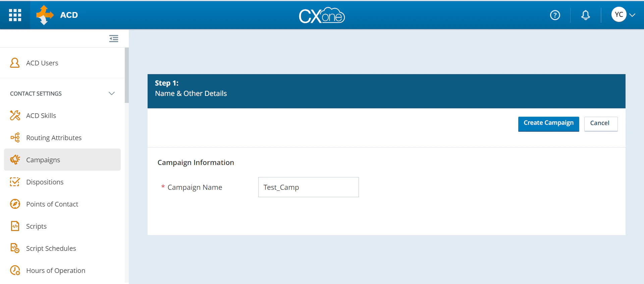Click the Scripts file icon
This screenshot has width=644, height=284.
pyautogui.click(x=15, y=226)
